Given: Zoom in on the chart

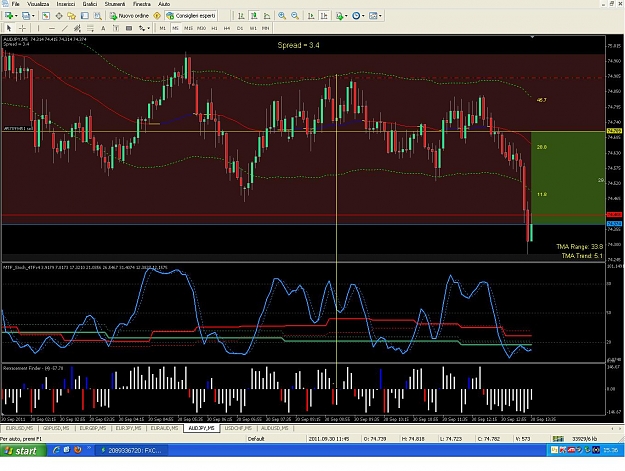Looking at the screenshot, I should click(x=282, y=16).
